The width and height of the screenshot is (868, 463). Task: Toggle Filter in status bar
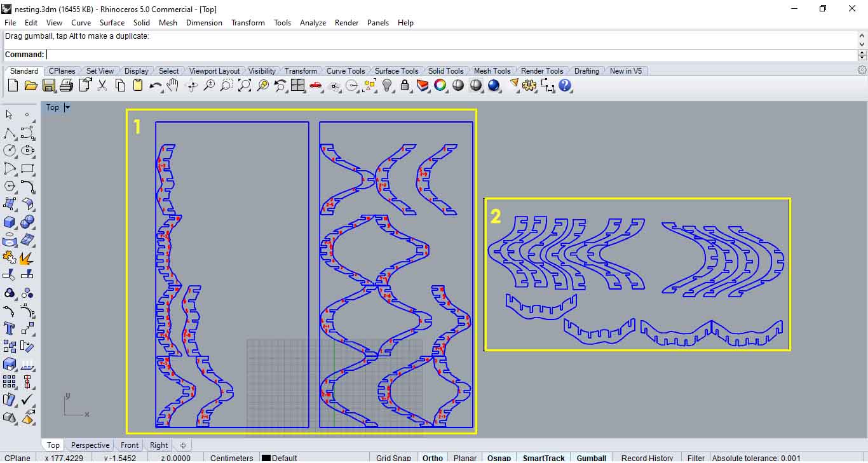click(x=696, y=458)
